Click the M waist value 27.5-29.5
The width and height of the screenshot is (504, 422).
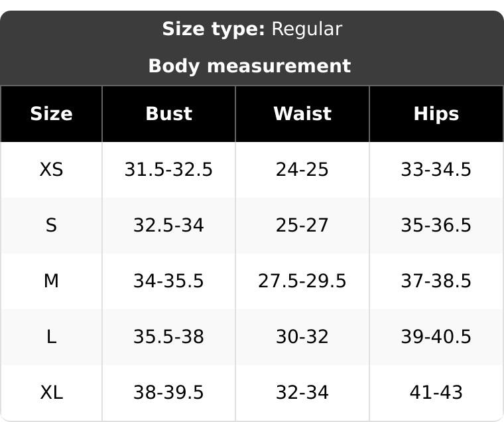click(x=302, y=281)
